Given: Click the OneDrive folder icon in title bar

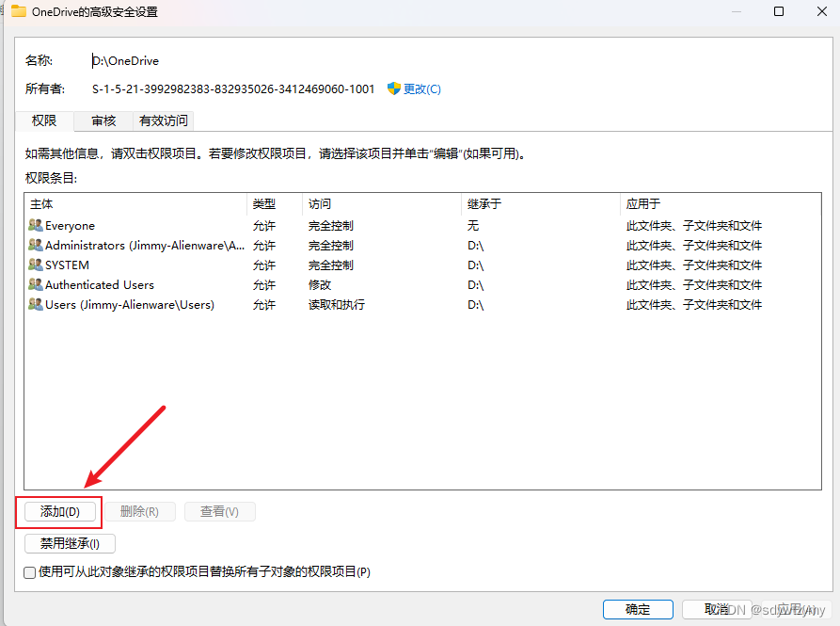Looking at the screenshot, I should pyautogui.click(x=18, y=11).
